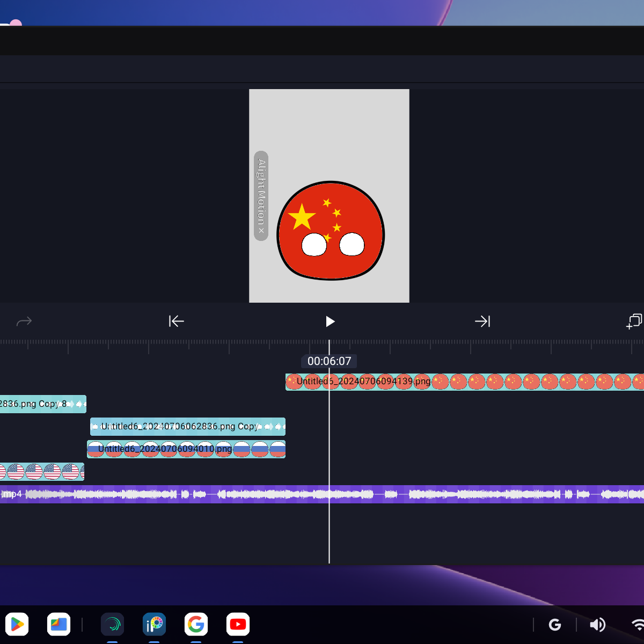The image size is (644, 644).
Task: Select the Untitled6_20240706094010.png Russia flag layer
Action: [x=186, y=449]
